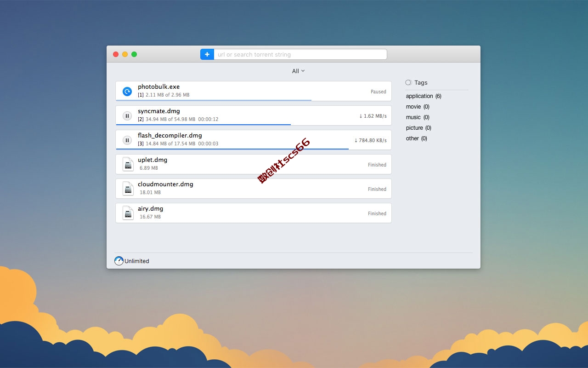This screenshot has height=368, width=588.
Task: Click the Finished status of uplet.dmg
Action: [377, 165]
